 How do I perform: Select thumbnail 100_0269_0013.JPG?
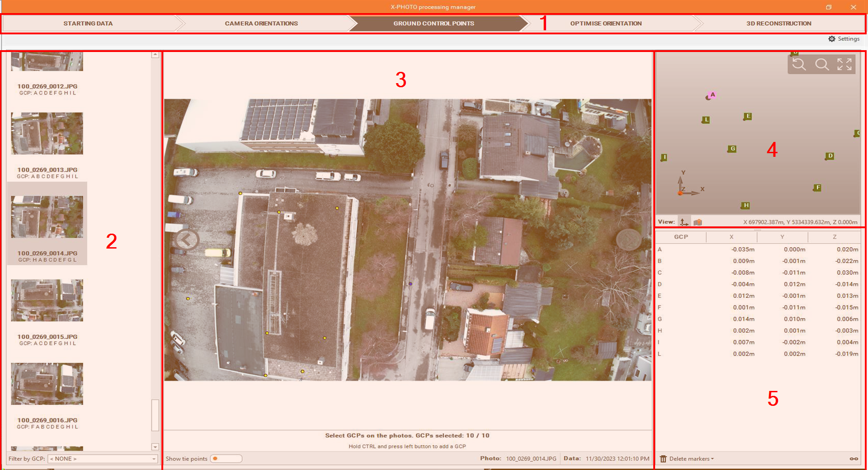(47, 134)
